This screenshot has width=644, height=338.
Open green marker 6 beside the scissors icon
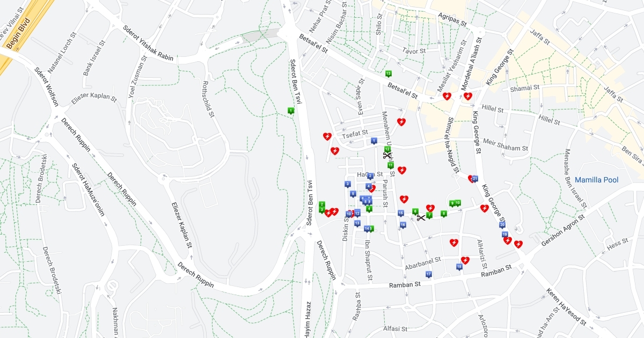tap(415, 211)
